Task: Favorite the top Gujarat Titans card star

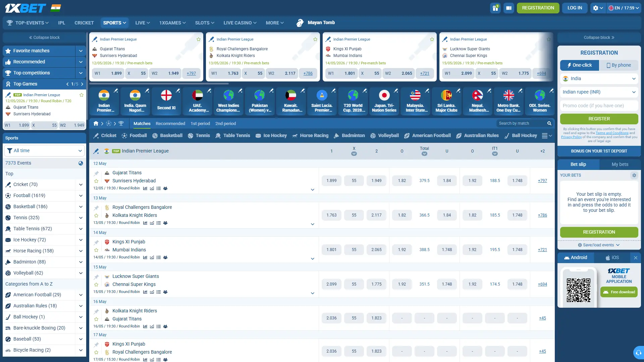Action: [x=199, y=40]
